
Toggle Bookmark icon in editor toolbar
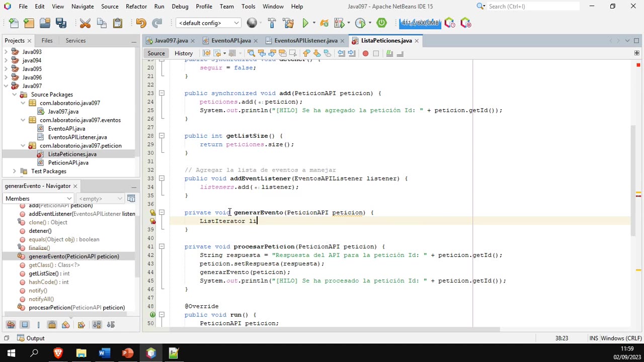click(327, 53)
